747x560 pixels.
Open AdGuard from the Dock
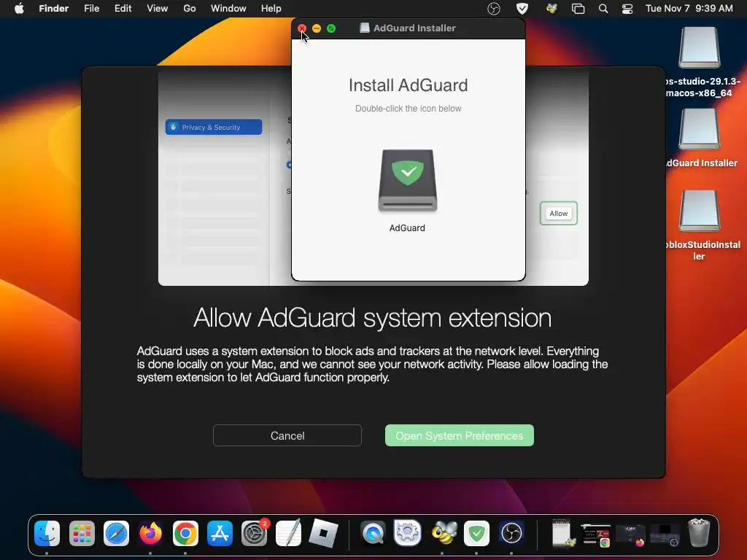coord(477,533)
